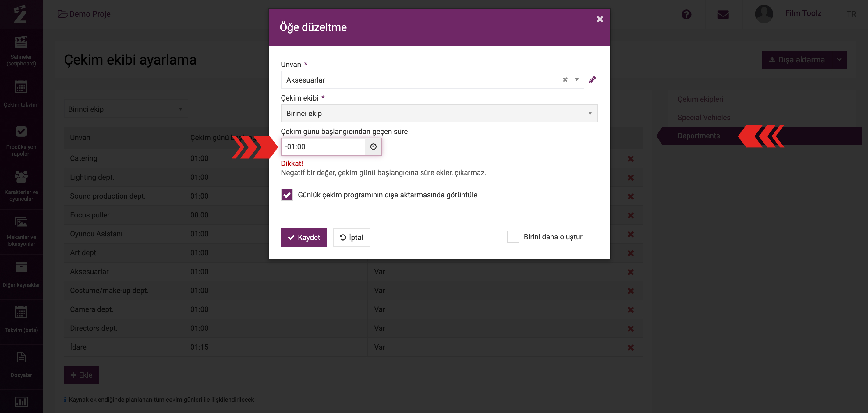Expand the Dışa aktarma options arrow
This screenshot has height=413, width=868.
click(839, 60)
